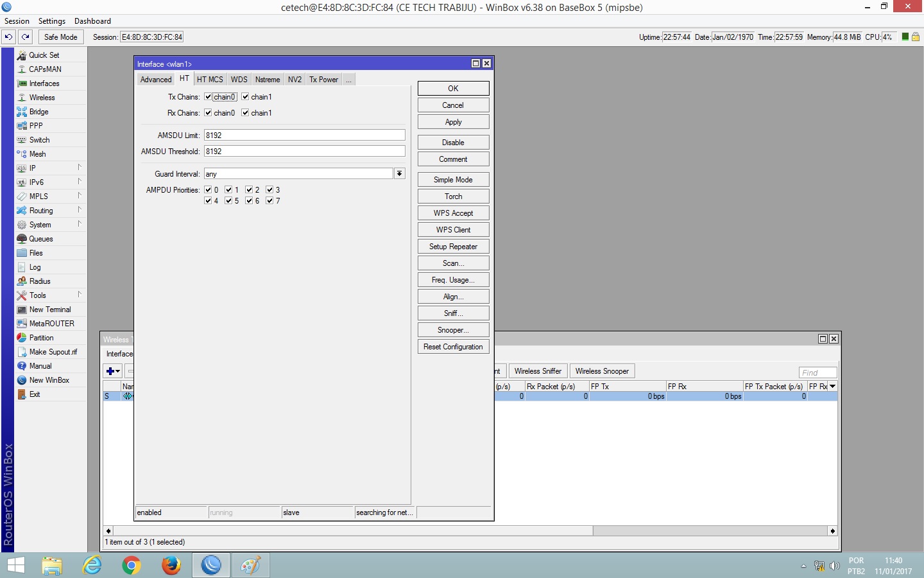The height and width of the screenshot is (578, 924).
Task: Open the Queues menu icon
Action: tap(22, 239)
